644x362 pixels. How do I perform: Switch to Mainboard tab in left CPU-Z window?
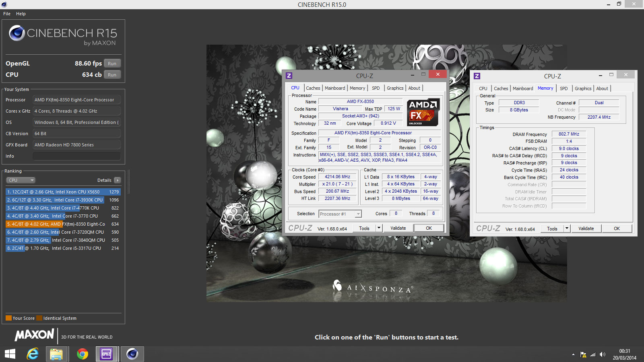coord(335,88)
